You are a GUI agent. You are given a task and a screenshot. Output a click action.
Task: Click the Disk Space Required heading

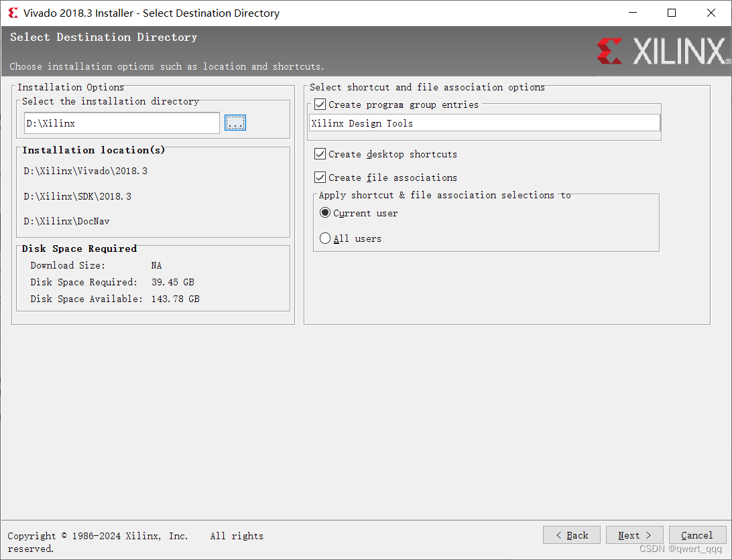click(79, 249)
